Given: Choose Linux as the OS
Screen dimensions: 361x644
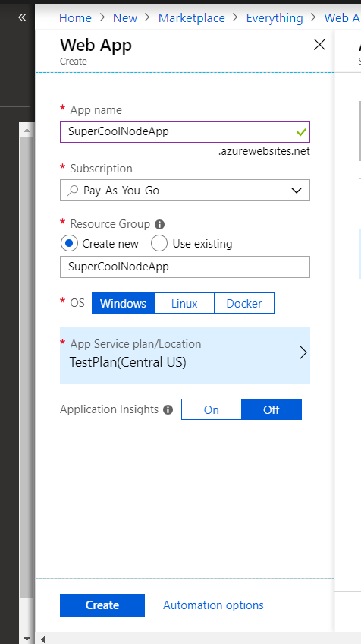Looking at the screenshot, I should coord(184,303).
